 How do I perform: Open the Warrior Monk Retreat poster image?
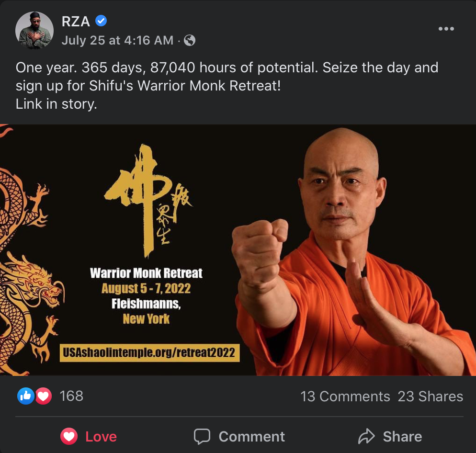238,250
